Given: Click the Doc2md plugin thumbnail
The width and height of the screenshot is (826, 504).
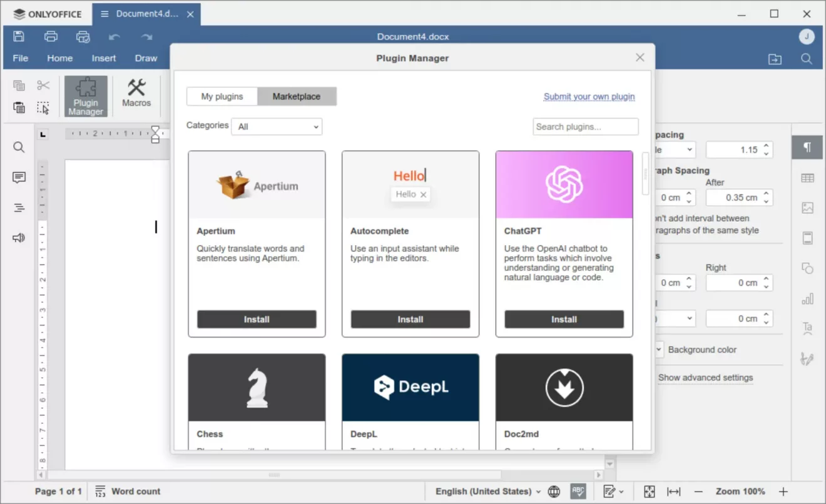Looking at the screenshot, I should pos(564,388).
